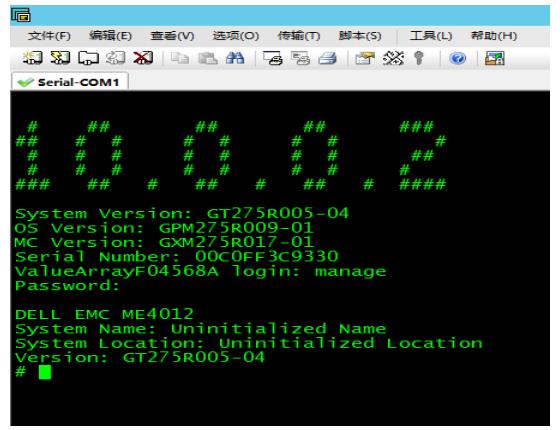Click the Paste clipboard icon
The height and width of the screenshot is (430, 560).
pyautogui.click(x=208, y=58)
